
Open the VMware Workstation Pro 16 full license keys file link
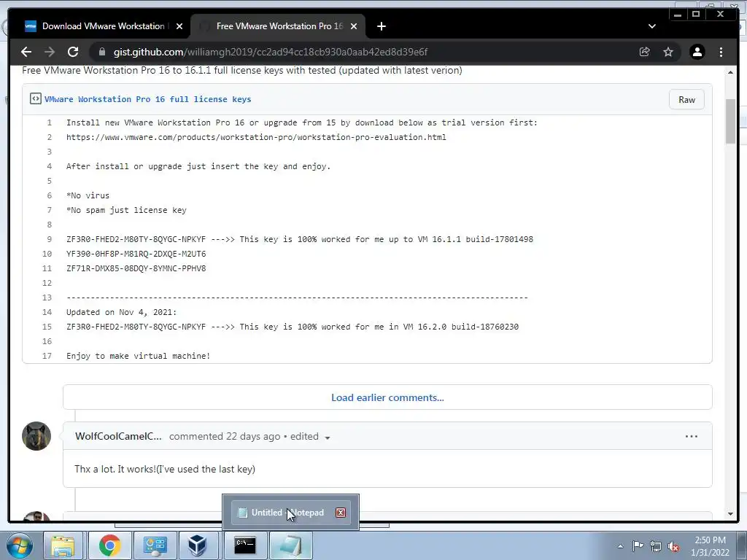pos(147,99)
